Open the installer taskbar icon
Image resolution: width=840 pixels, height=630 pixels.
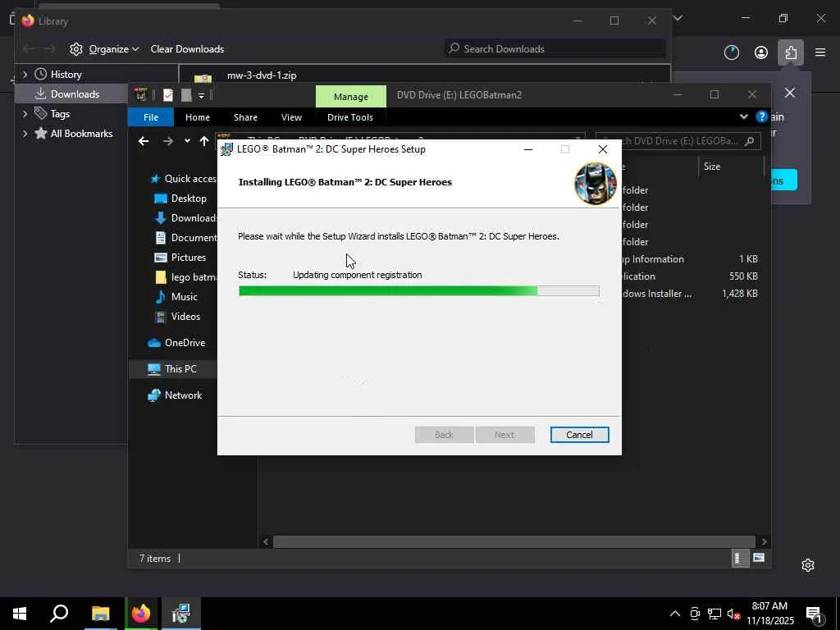(x=181, y=614)
